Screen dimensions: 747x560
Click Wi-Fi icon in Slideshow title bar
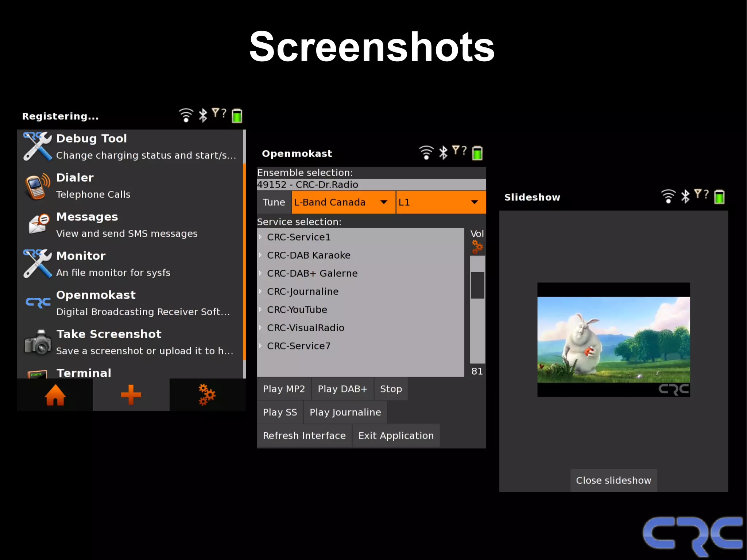click(x=668, y=196)
